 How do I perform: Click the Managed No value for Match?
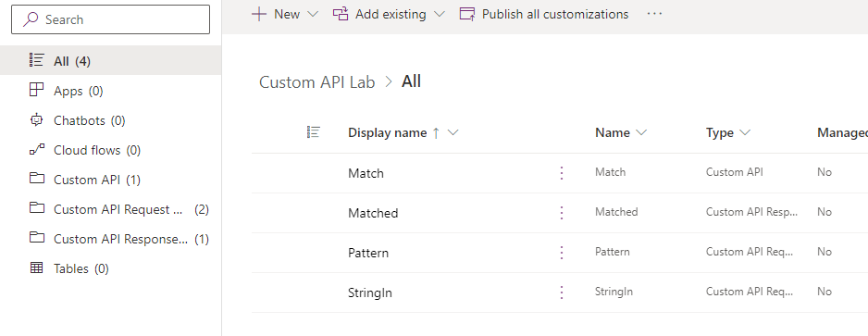click(x=825, y=172)
